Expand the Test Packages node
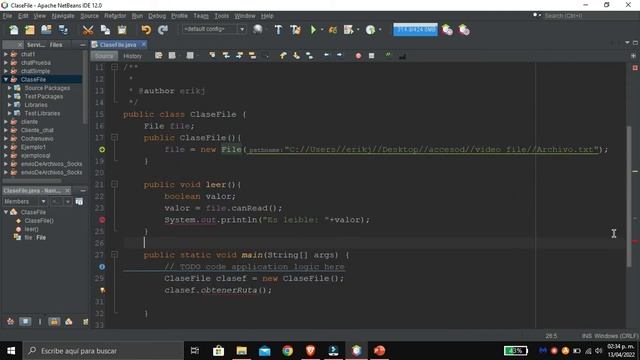 [10, 97]
